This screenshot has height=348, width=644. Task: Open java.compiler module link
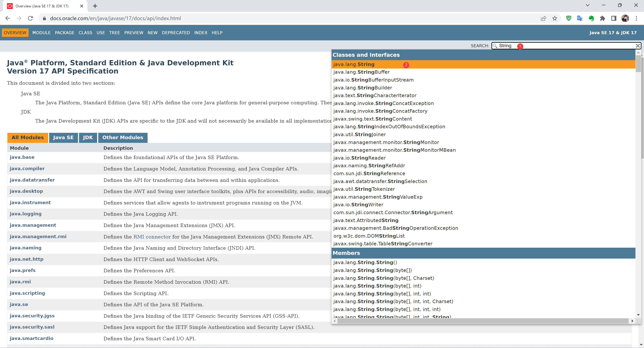(27, 168)
